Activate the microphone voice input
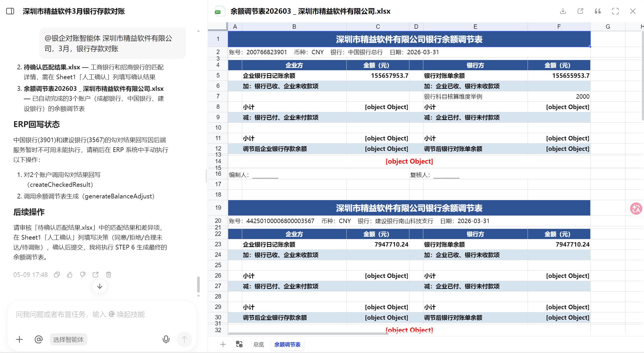The width and height of the screenshot is (644, 353). tap(166, 339)
